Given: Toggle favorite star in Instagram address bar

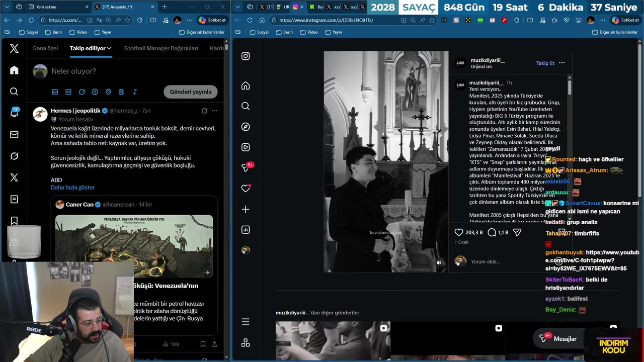Looking at the screenshot, I should [x=432, y=20].
